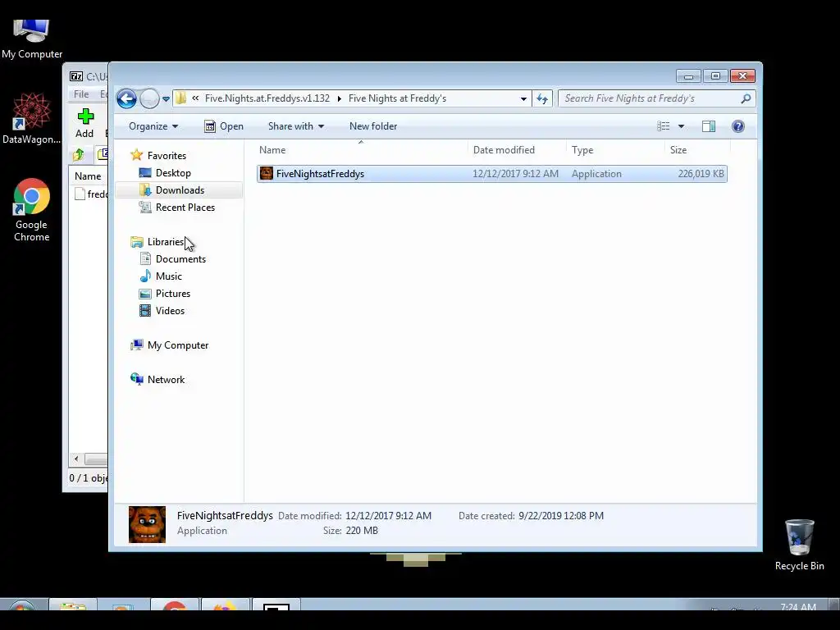840x630 pixels.
Task: Click the 226,019 KB size cell
Action: point(701,174)
